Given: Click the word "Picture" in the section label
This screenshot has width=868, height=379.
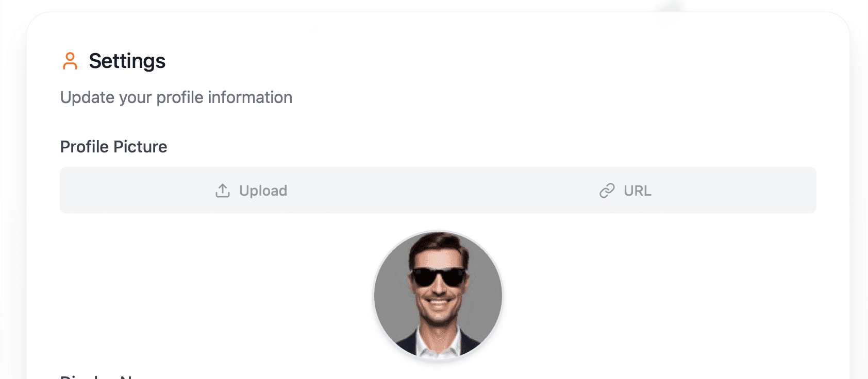Looking at the screenshot, I should 140,147.
